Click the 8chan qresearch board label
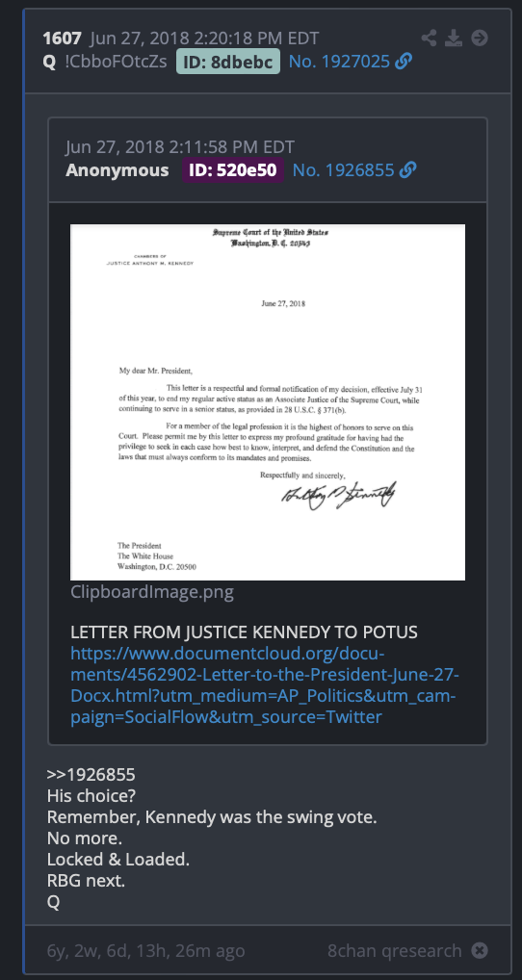522x980 pixels. pyautogui.click(x=395, y=951)
